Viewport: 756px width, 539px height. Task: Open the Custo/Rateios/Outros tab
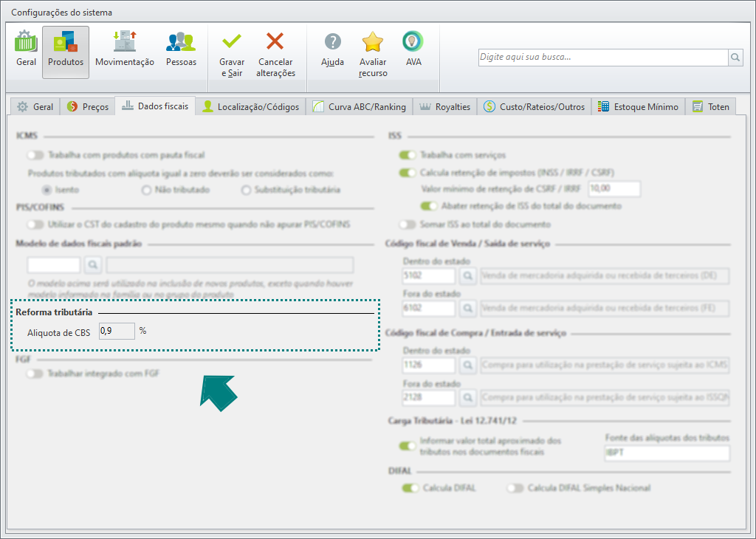tap(535, 106)
